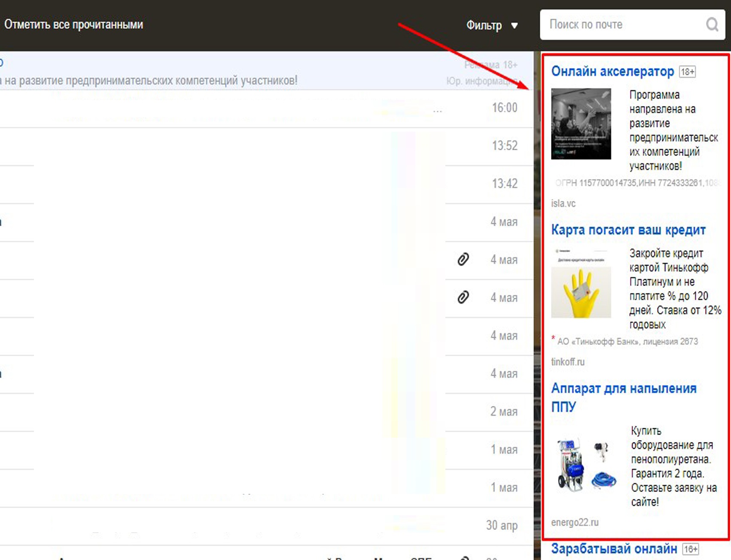Visit the energo22.ru site link

click(575, 522)
